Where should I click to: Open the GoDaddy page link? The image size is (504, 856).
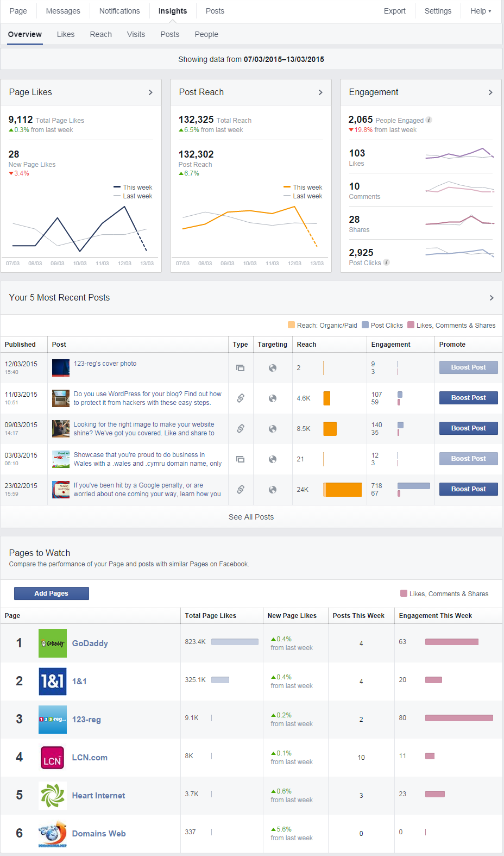pos(90,643)
